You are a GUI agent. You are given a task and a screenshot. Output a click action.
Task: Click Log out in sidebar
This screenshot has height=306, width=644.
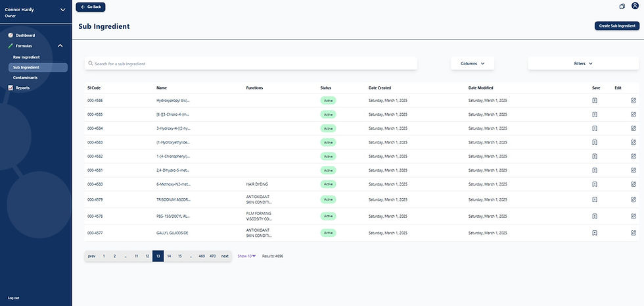pyautogui.click(x=14, y=297)
